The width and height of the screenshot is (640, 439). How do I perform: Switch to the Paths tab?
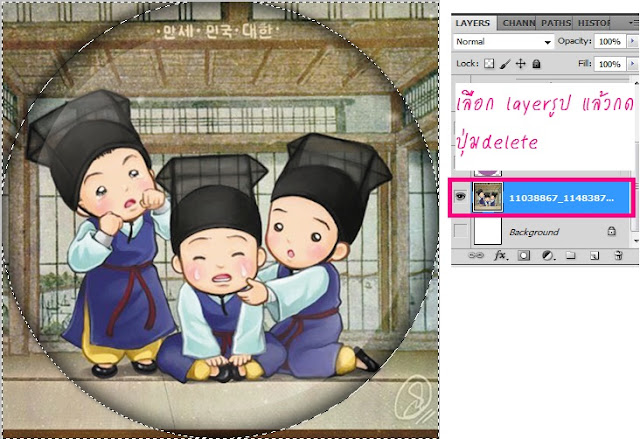(556, 23)
